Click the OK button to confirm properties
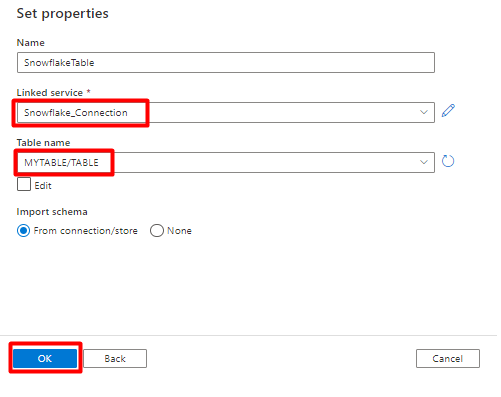 point(45,358)
